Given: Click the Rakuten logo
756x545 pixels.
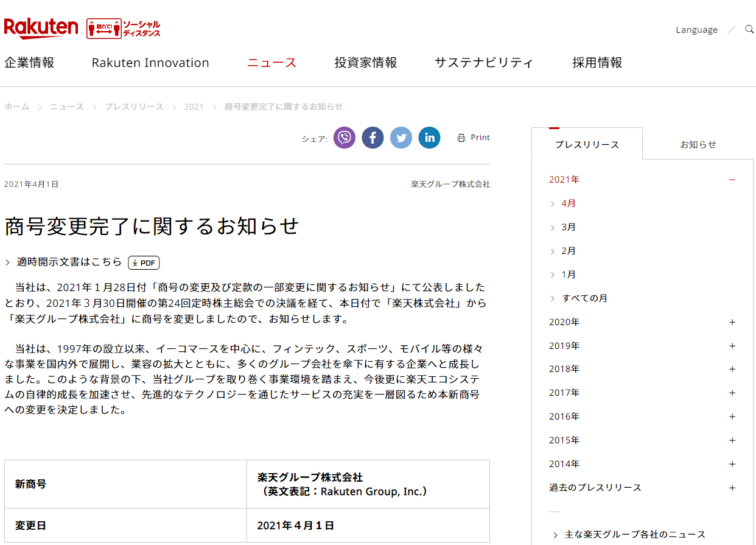Looking at the screenshot, I should click(41, 28).
